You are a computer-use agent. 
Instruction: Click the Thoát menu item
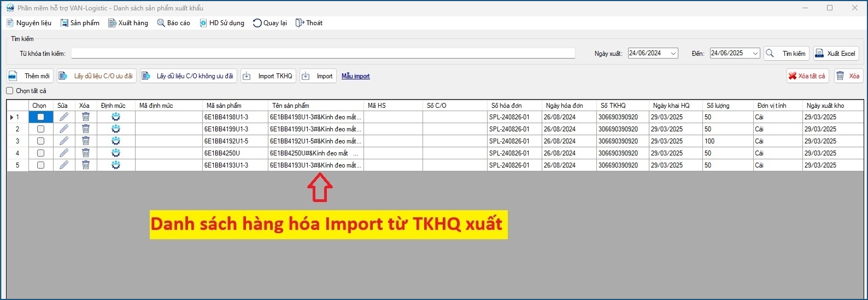pyautogui.click(x=309, y=23)
